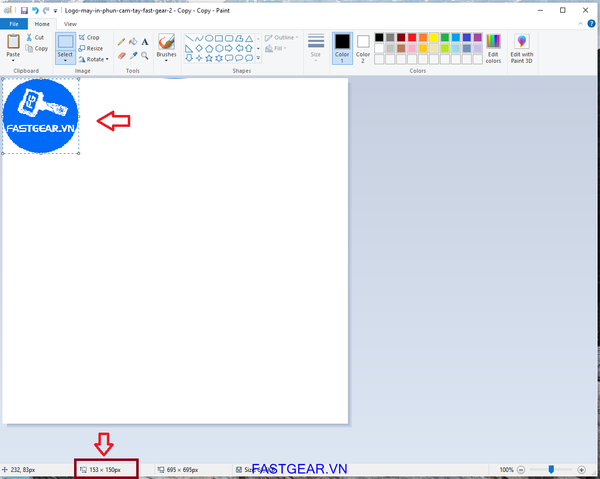This screenshot has width=600, height=479.
Task: Open the shape Outline dropdown
Action: [x=281, y=37]
